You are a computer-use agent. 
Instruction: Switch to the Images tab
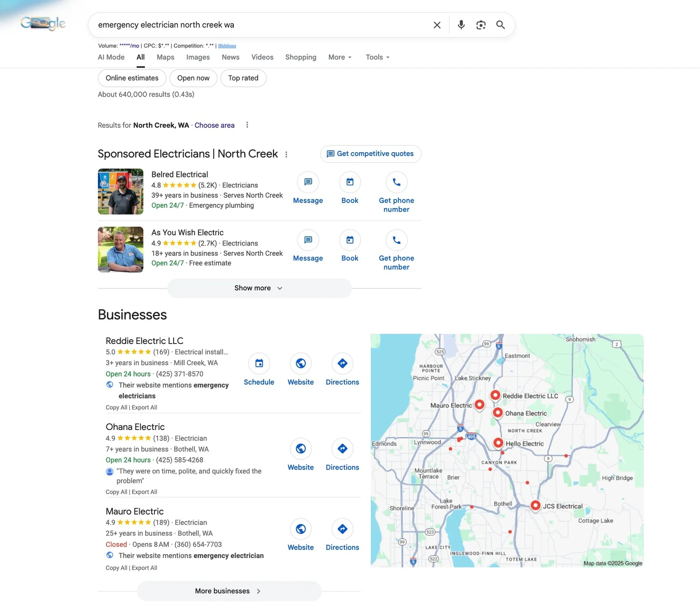click(x=198, y=57)
